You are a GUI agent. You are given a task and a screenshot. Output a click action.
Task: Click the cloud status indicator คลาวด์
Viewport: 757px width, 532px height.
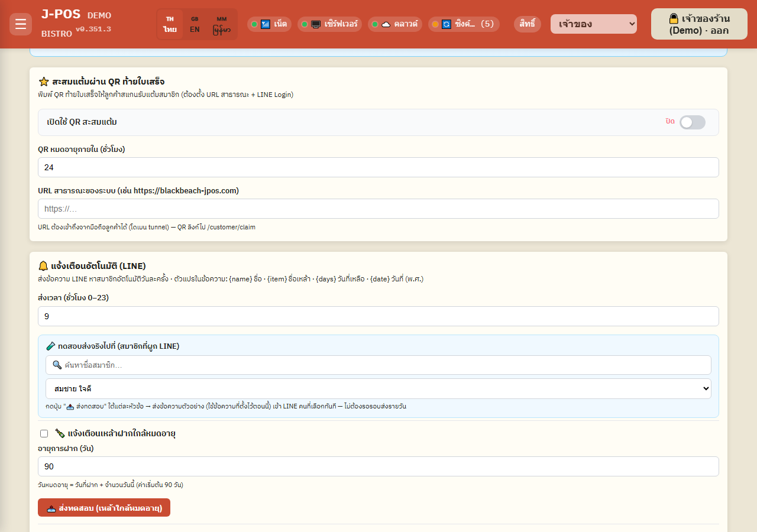(395, 24)
